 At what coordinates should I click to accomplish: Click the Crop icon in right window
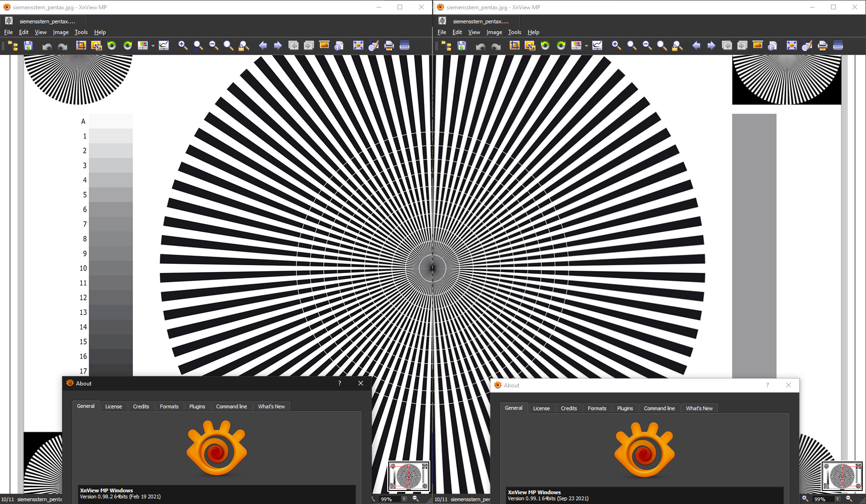coord(515,45)
